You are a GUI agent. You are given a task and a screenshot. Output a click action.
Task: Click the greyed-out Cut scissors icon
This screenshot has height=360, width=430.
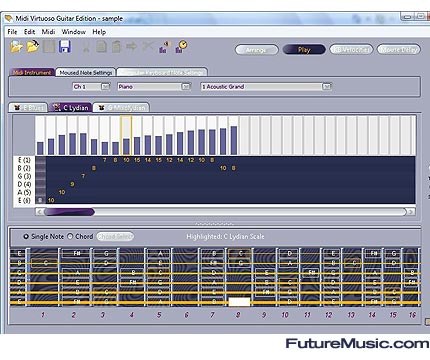[x=86, y=47]
